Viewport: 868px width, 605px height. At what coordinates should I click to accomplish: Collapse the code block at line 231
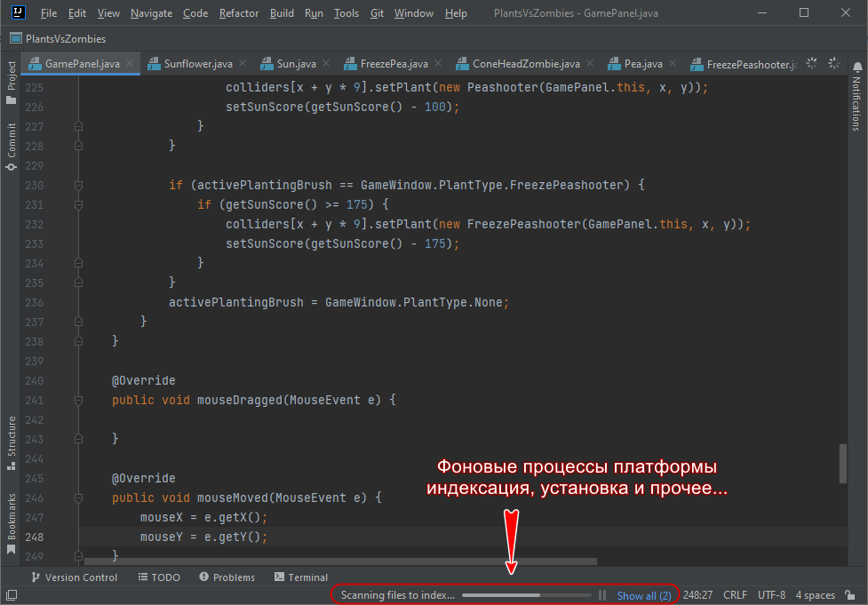coord(78,205)
